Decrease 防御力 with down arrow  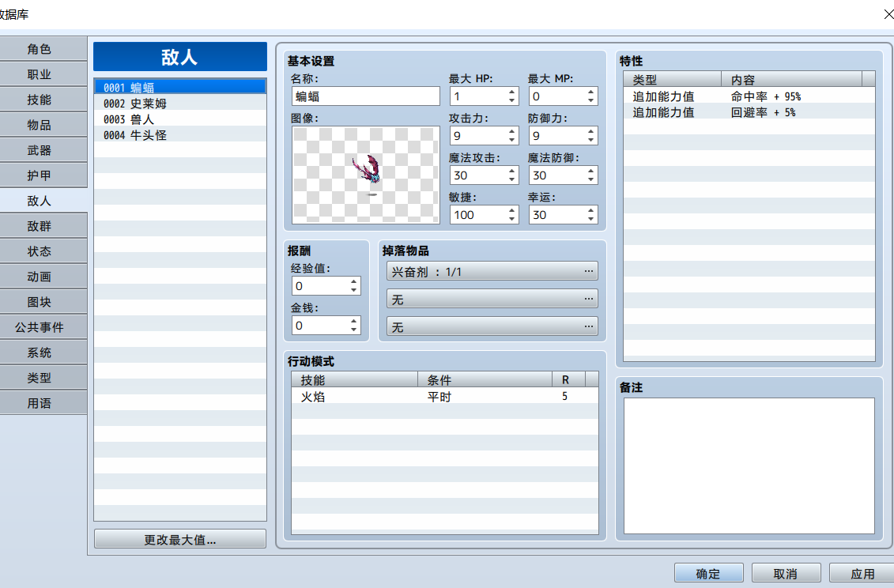[x=590, y=141]
